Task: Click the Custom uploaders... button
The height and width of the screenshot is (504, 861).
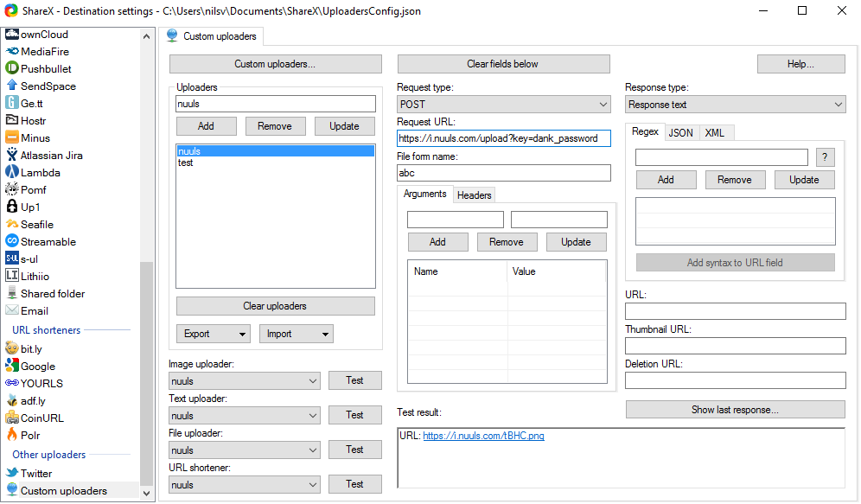Action: (x=275, y=64)
